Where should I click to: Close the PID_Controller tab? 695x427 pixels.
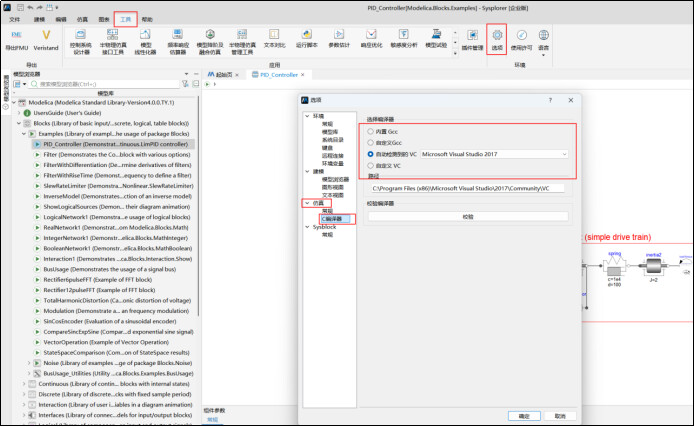303,75
